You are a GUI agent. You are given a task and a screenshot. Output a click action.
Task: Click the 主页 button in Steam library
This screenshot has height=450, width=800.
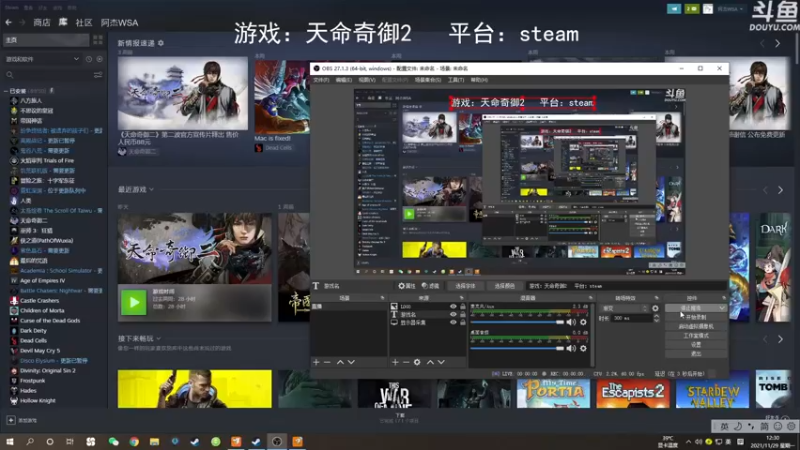tap(45, 40)
